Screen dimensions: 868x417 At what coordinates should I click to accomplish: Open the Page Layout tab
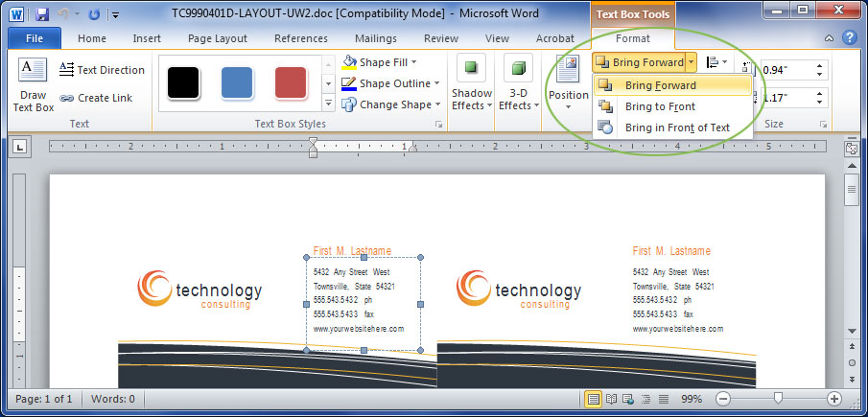218,38
